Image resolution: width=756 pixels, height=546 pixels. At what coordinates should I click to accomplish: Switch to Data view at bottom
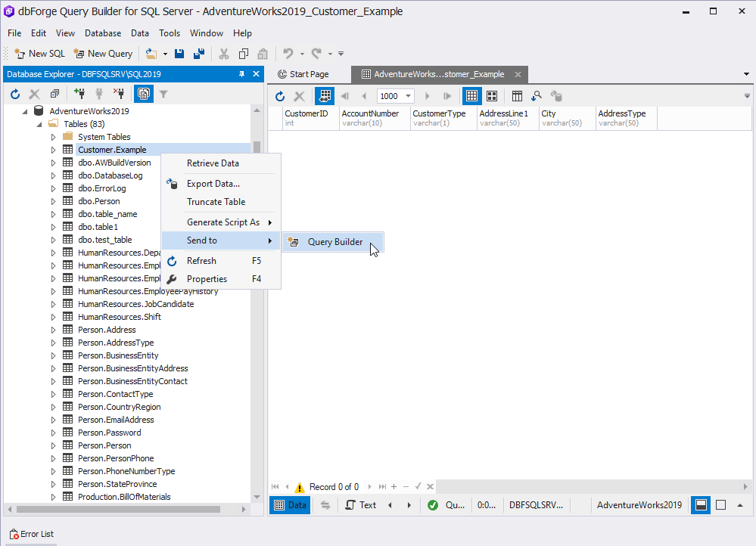pyautogui.click(x=290, y=505)
